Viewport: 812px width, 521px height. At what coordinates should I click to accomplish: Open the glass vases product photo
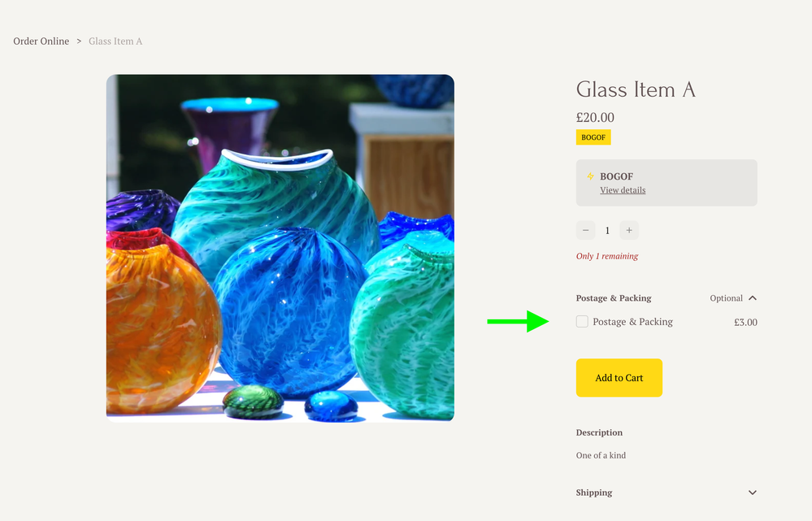tap(280, 248)
